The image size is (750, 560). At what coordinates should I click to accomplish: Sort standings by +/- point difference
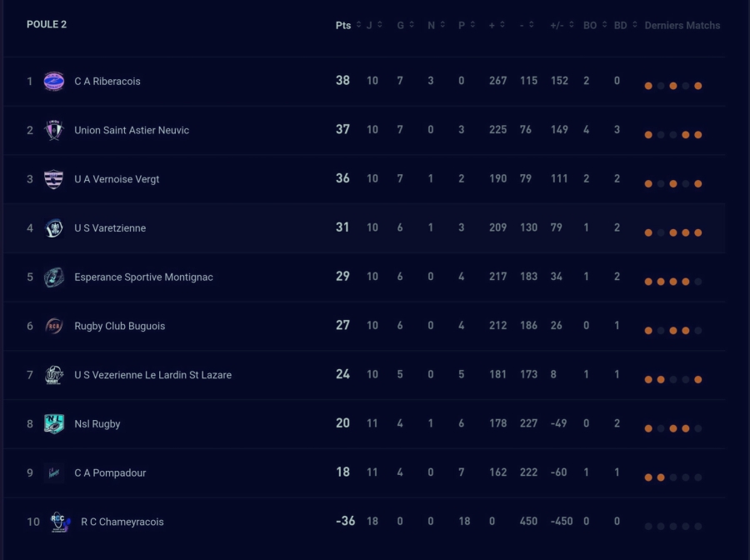tap(562, 25)
